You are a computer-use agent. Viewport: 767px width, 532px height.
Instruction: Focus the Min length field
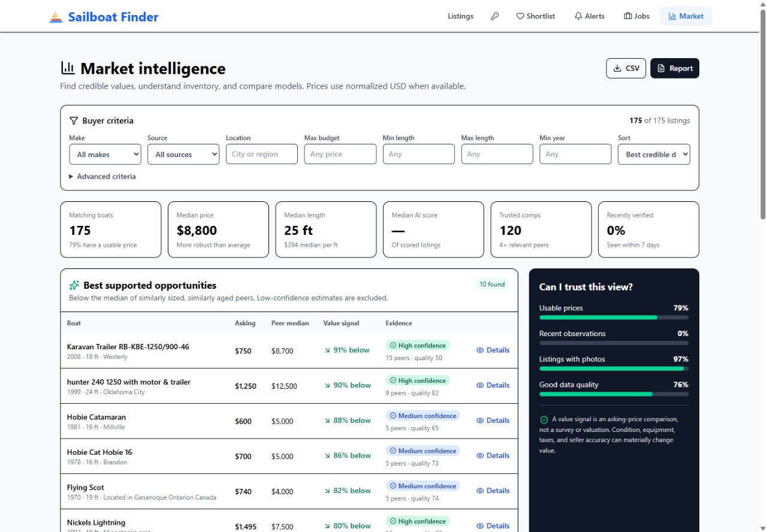pos(419,154)
